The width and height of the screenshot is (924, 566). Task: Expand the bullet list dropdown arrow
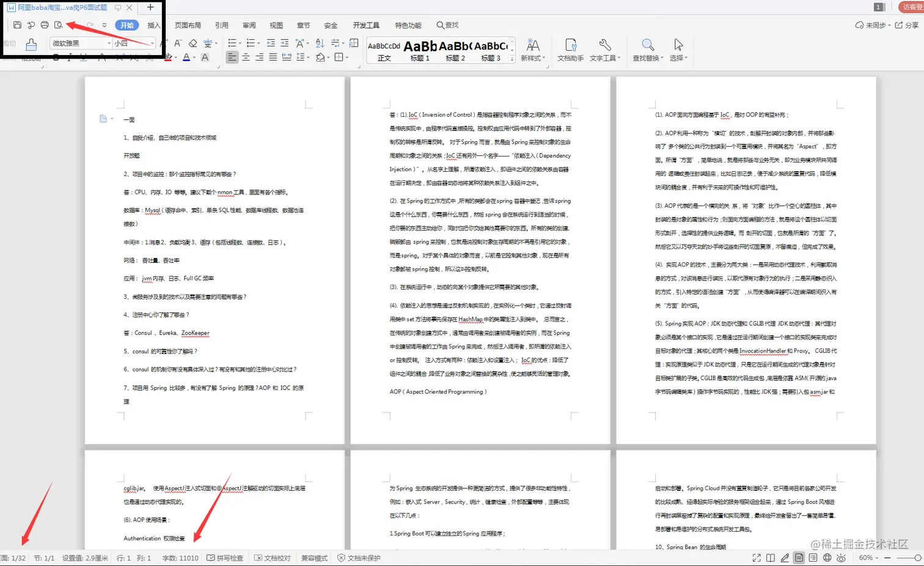pos(240,43)
